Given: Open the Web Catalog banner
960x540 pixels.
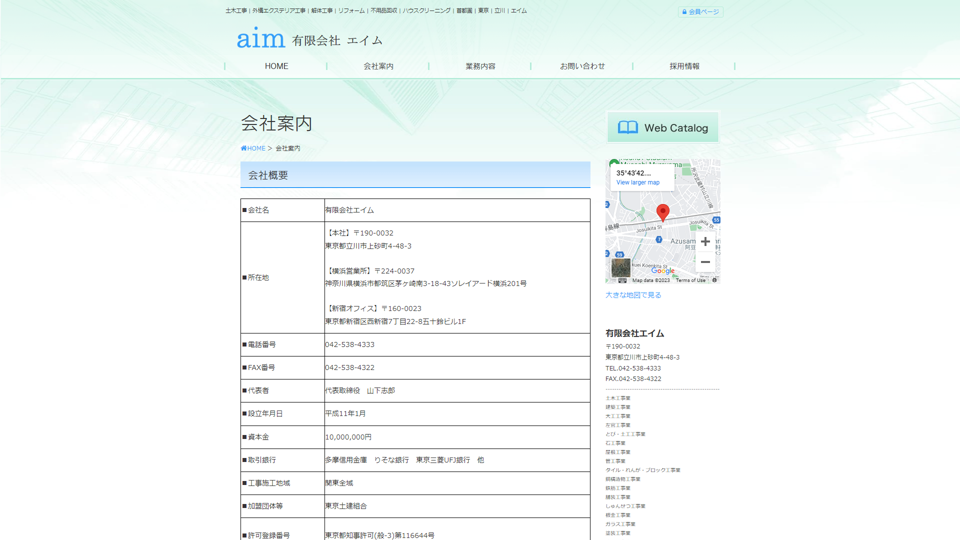Looking at the screenshot, I should tap(662, 128).
